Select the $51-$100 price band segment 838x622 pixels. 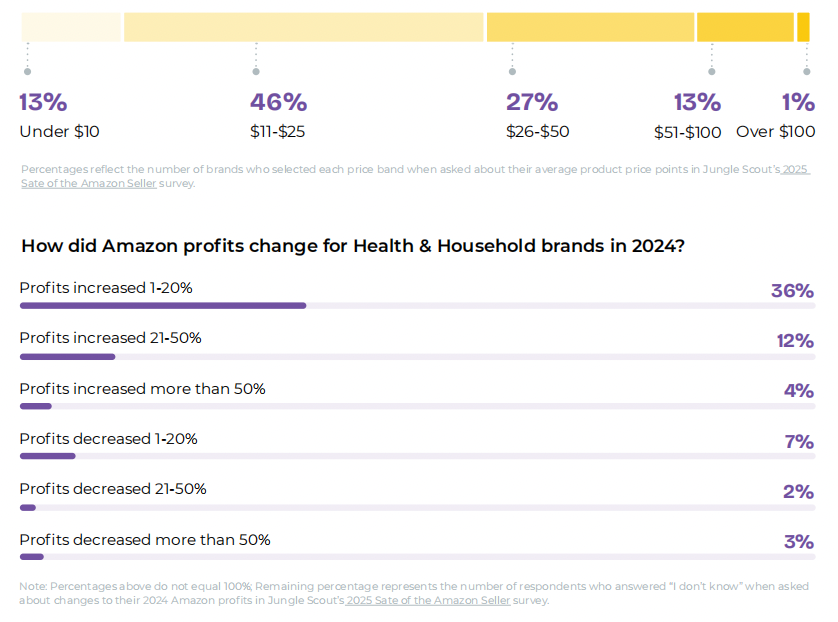coord(745,27)
